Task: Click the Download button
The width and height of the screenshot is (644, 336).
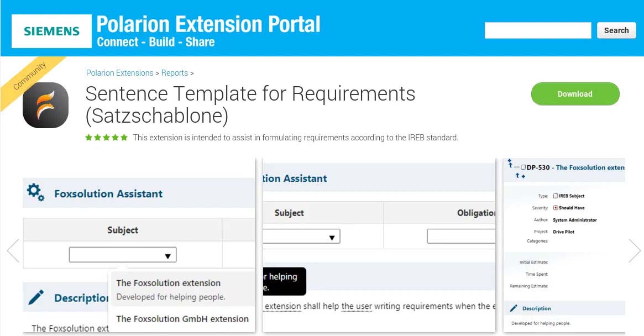Action: [x=575, y=94]
